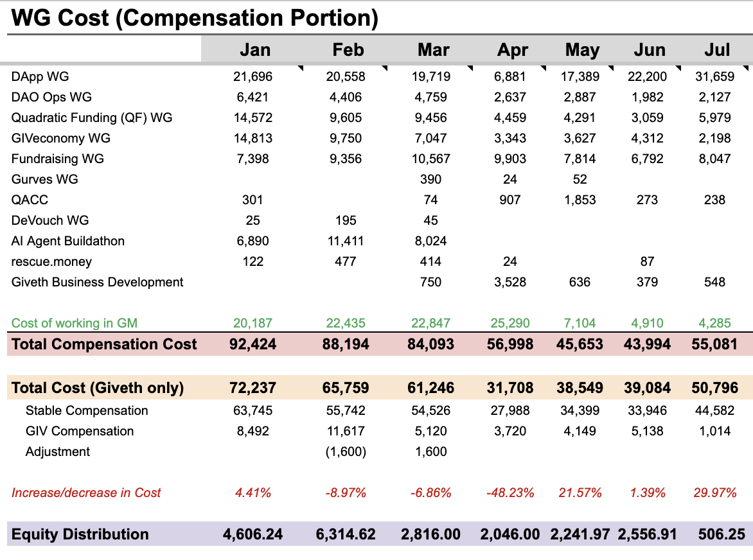Screen dimensions: 753x560
Task: Select the Jan column header
Action: pos(254,50)
